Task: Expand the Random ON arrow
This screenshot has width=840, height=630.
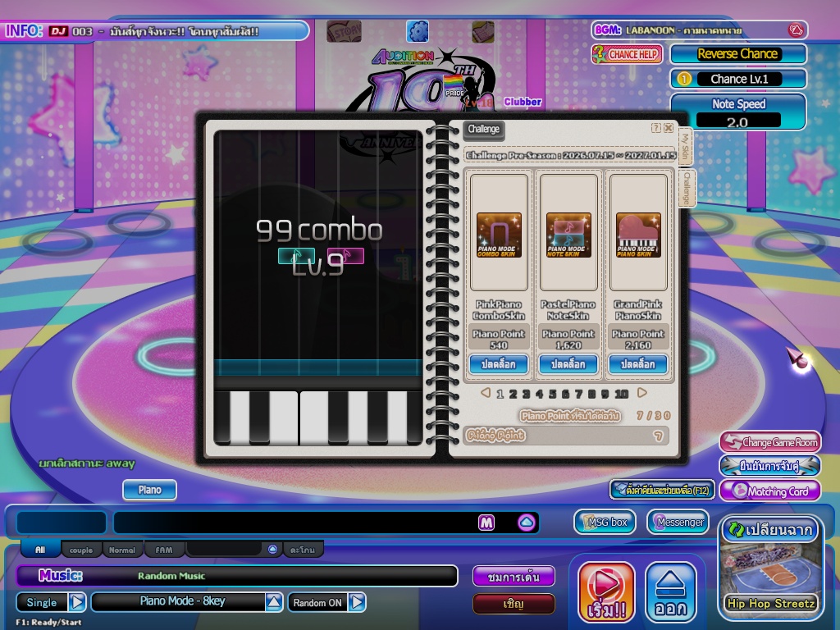Action: 357,602
